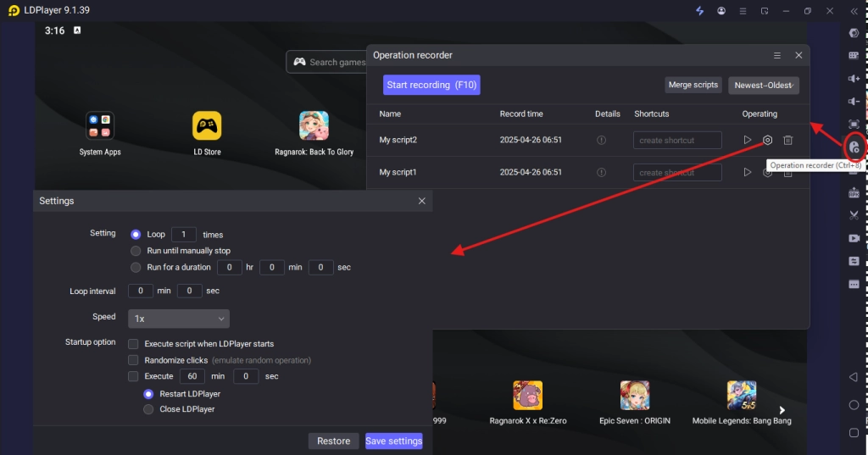Click Execute seconds field
Screen dimensions: 868x455
(x=246, y=376)
